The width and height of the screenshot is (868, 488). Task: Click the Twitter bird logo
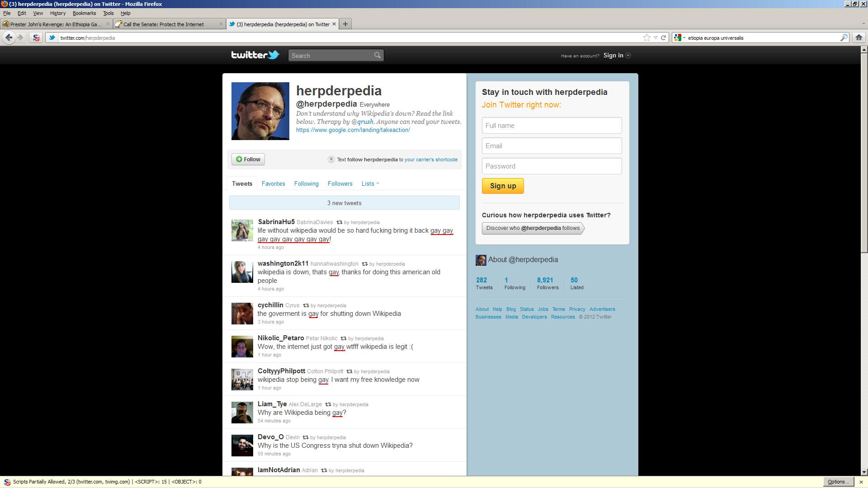coord(273,55)
